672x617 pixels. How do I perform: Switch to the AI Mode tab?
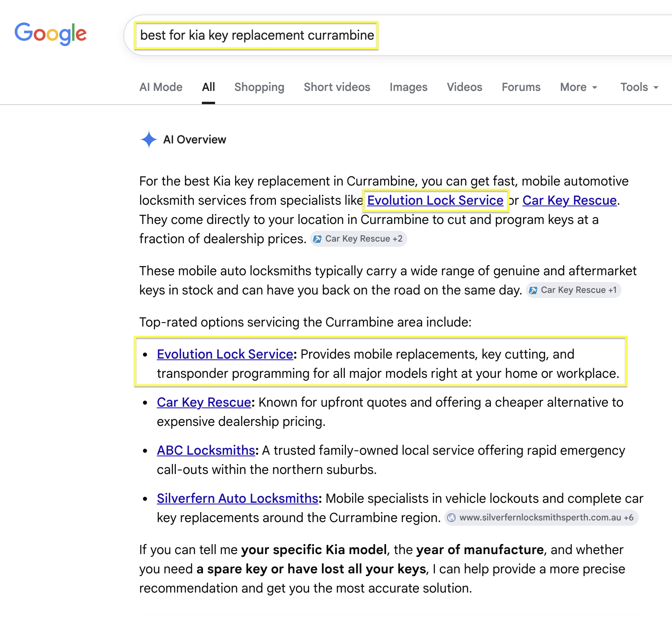tap(161, 87)
